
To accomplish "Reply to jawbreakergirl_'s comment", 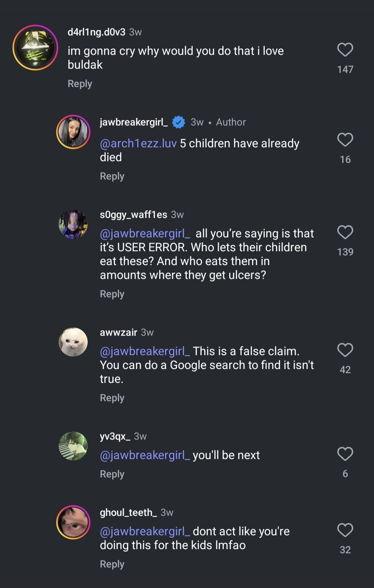I will point(112,176).
